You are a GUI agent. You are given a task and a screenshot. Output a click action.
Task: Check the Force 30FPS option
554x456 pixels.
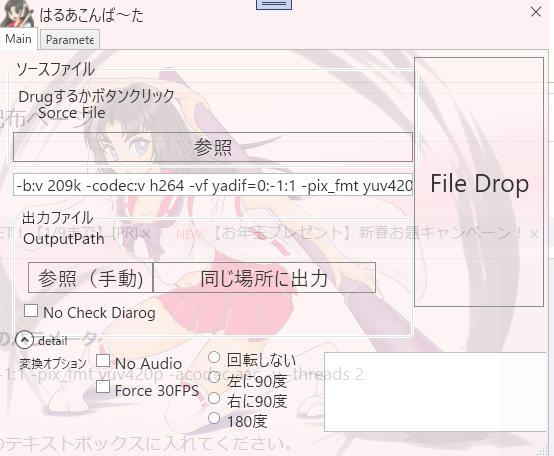[103, 387]
